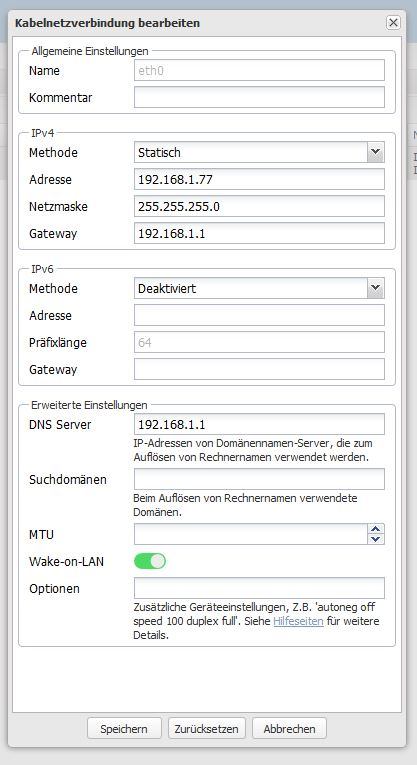Open IPv4 Methode dropdown arrow

[375, 152]
